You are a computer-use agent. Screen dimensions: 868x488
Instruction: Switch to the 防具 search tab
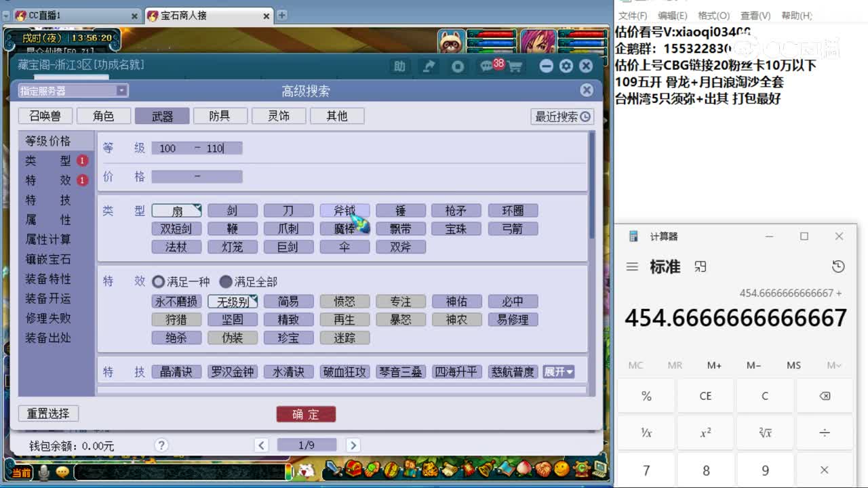[x=220, y=116]
